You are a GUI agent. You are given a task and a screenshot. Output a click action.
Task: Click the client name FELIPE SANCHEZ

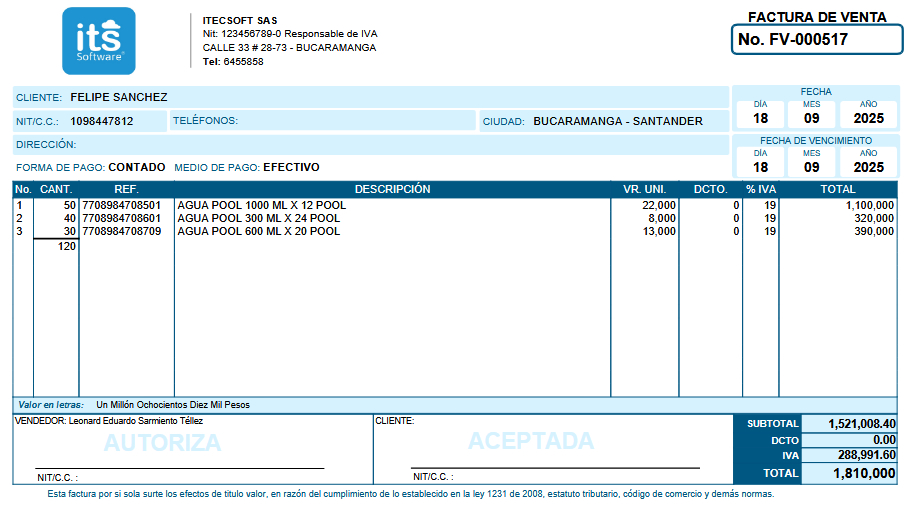119,97
